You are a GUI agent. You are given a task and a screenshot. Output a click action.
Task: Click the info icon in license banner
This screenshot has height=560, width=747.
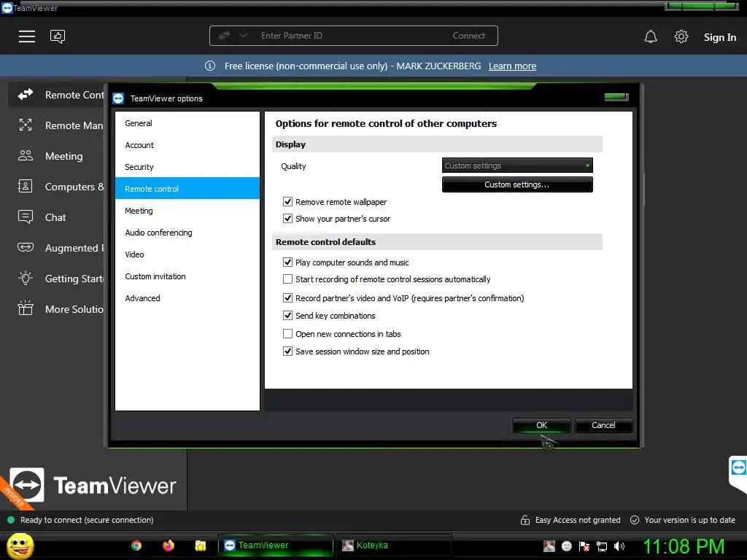[210, 66]
